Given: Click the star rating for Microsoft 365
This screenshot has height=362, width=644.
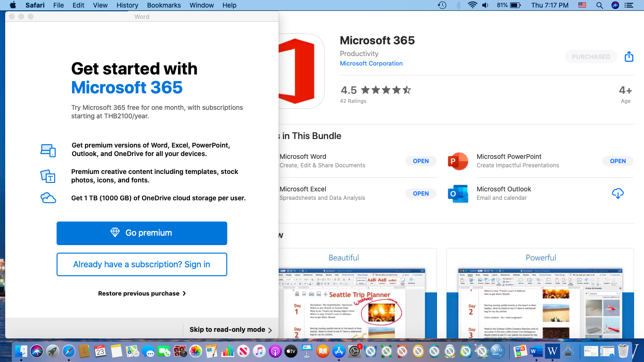Looking at the screenshot, I should tap(386, 90).
